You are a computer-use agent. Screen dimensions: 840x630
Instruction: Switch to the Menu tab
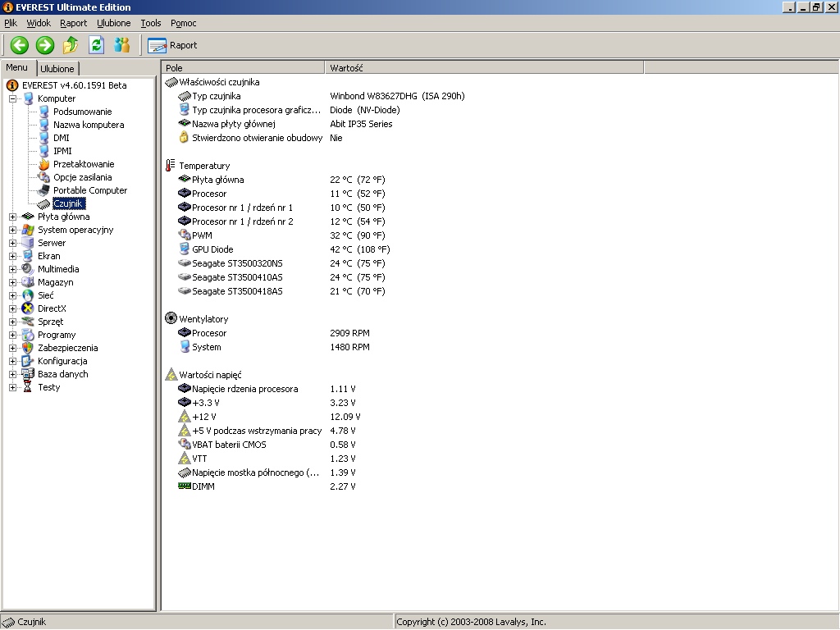pos(16,67)
